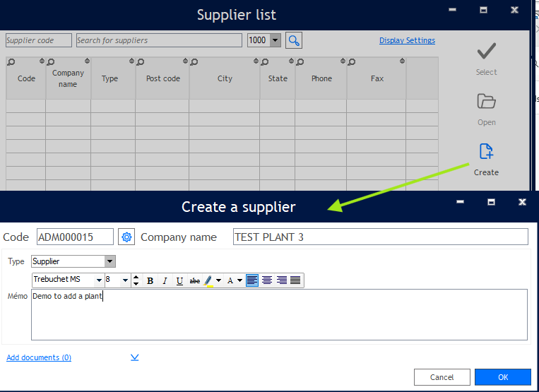Screen dimensions: 539x392
Task: Toggle italic formatting in memo
Action: pos(165,280)
